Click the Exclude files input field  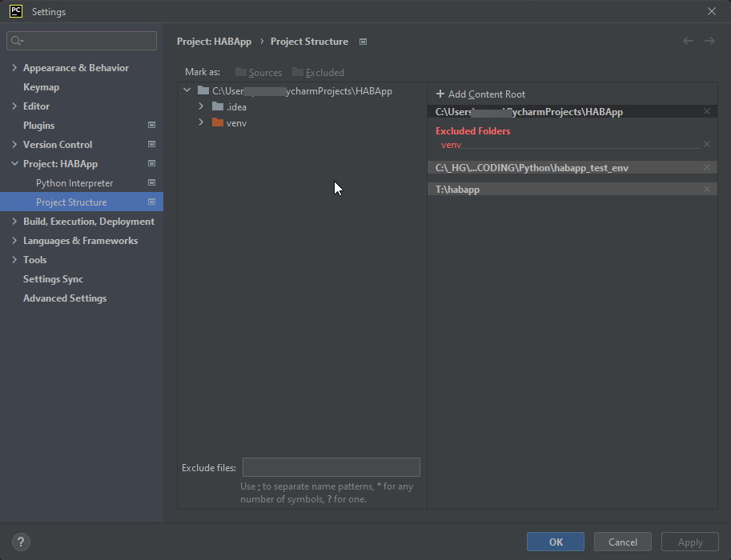click(x=331, y=467)
